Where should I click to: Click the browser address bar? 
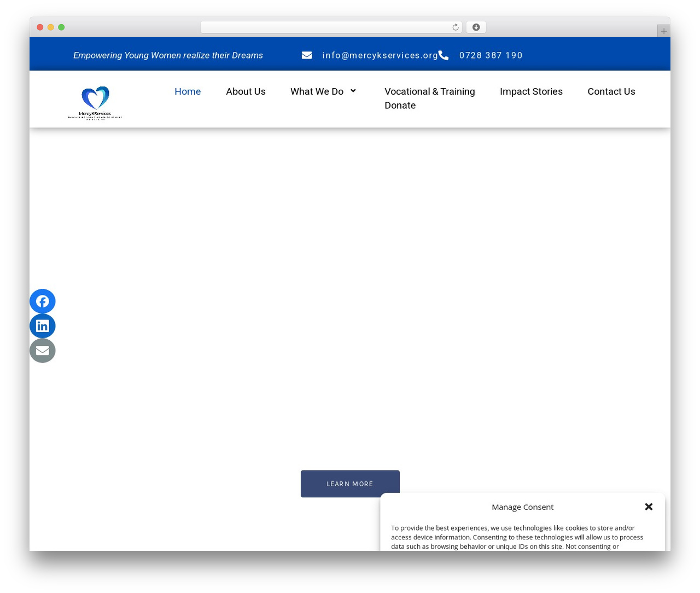[x=331, y=27]
